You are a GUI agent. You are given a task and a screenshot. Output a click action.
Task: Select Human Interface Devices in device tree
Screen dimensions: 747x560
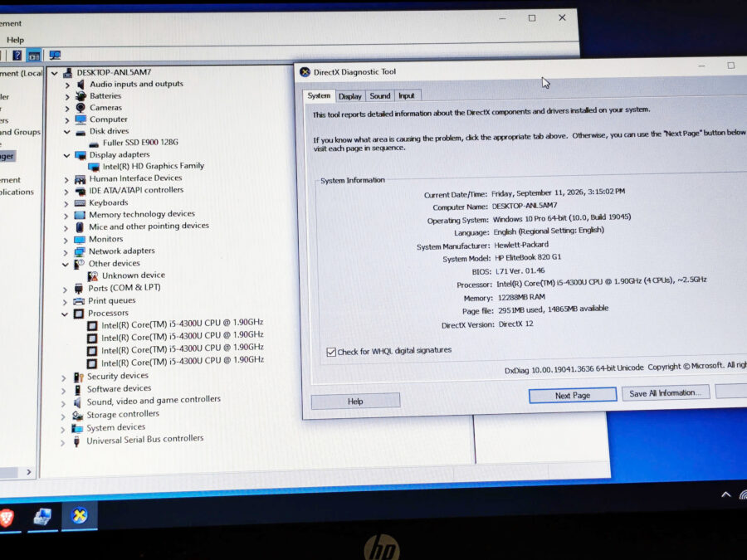[135, 178]
